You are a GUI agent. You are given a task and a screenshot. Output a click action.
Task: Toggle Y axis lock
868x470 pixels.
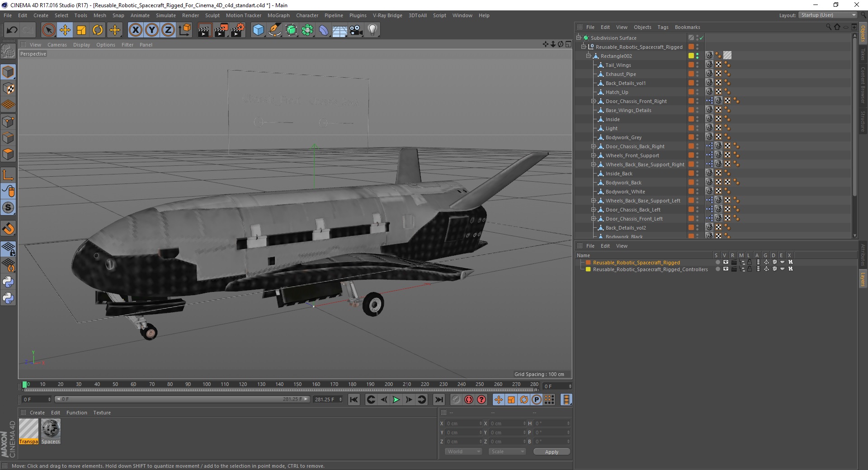tap(152, 30)
